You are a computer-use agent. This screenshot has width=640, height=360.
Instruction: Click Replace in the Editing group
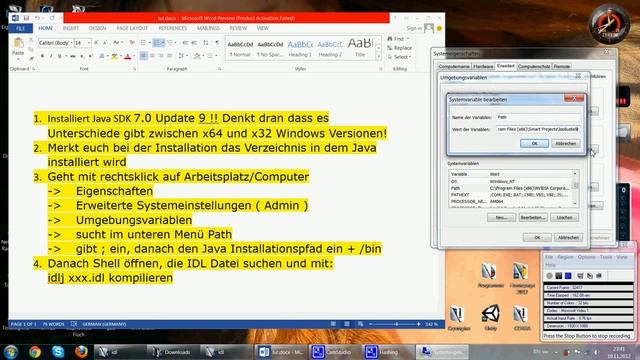[399, 48]
